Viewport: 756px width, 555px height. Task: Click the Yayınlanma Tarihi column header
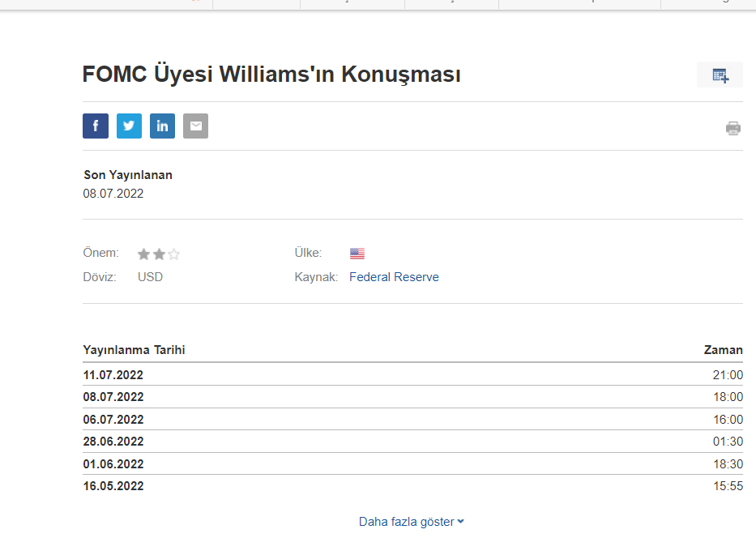(135, 350)
